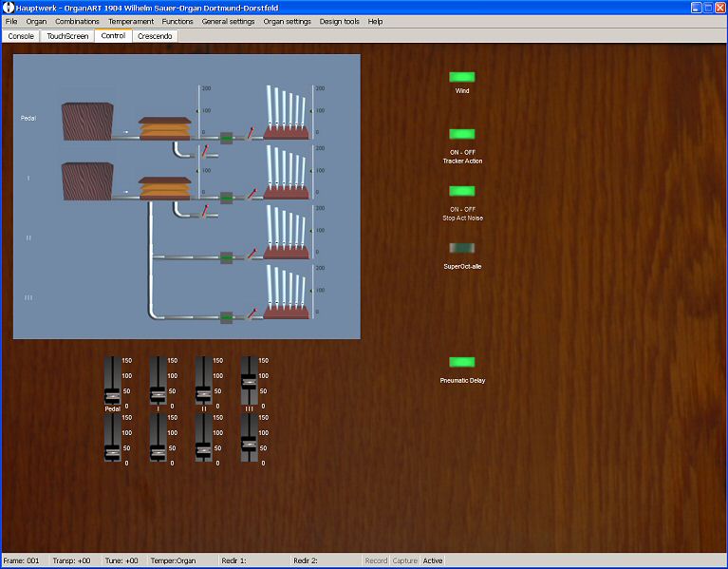Click the upper manual II slider handle

(203, 394)
